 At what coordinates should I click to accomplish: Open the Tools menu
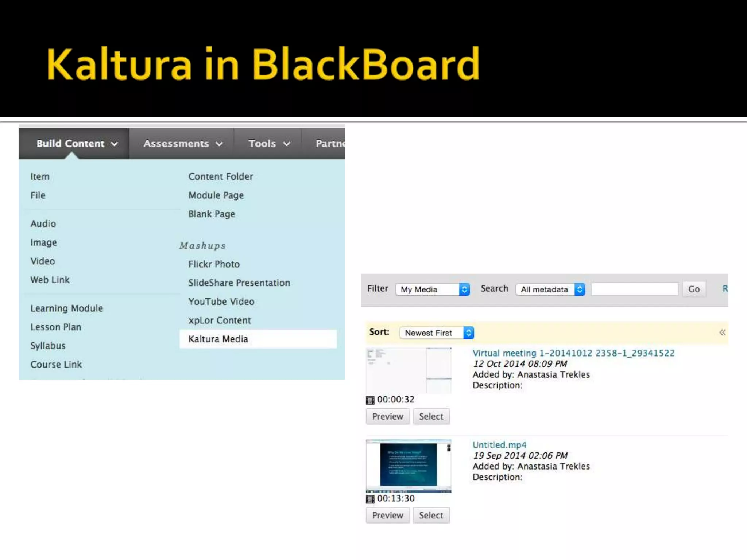pos(269,144)
